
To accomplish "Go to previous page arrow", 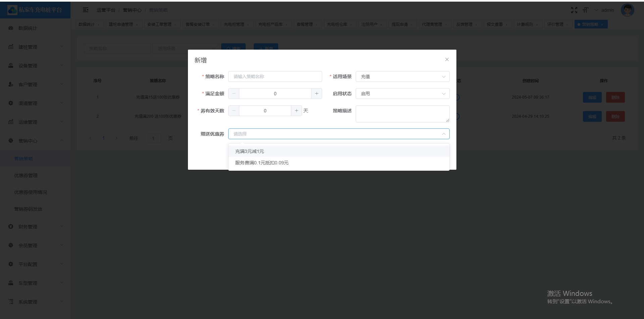I will click(90, 138).
